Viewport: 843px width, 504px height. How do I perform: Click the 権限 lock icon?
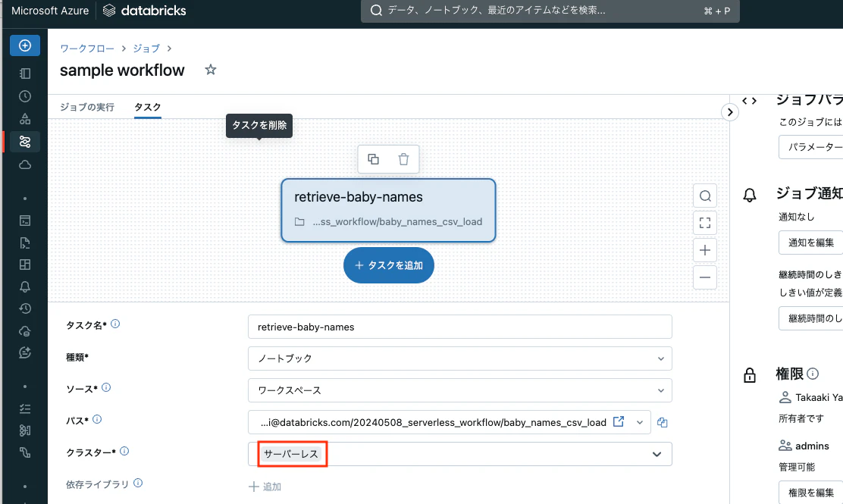tap(750, 375)
